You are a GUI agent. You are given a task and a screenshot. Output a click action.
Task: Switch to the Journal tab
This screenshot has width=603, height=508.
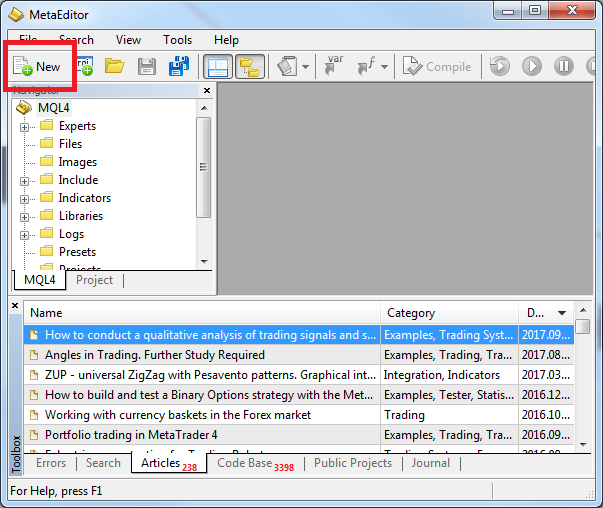tap(430, 463)
